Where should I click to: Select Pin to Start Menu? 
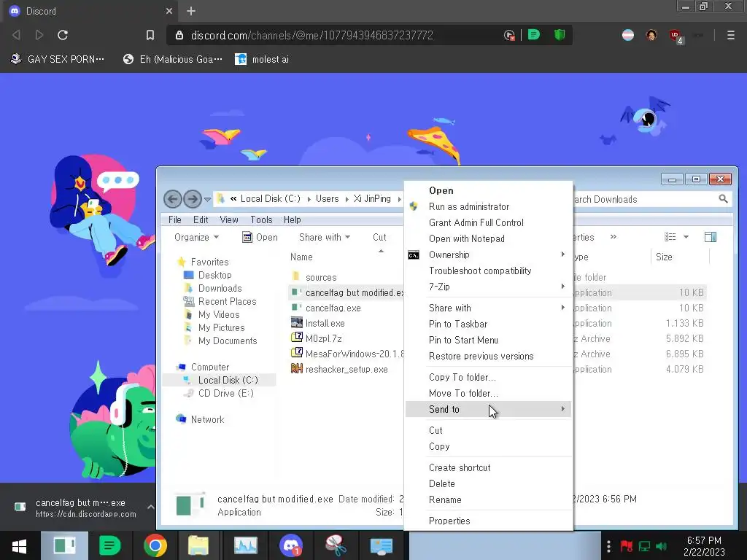coord(488,340)
